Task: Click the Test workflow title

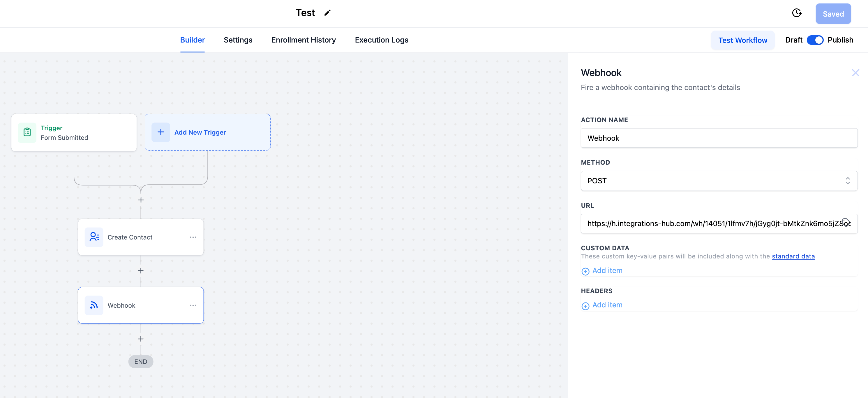Action: (x=305, y=13)
